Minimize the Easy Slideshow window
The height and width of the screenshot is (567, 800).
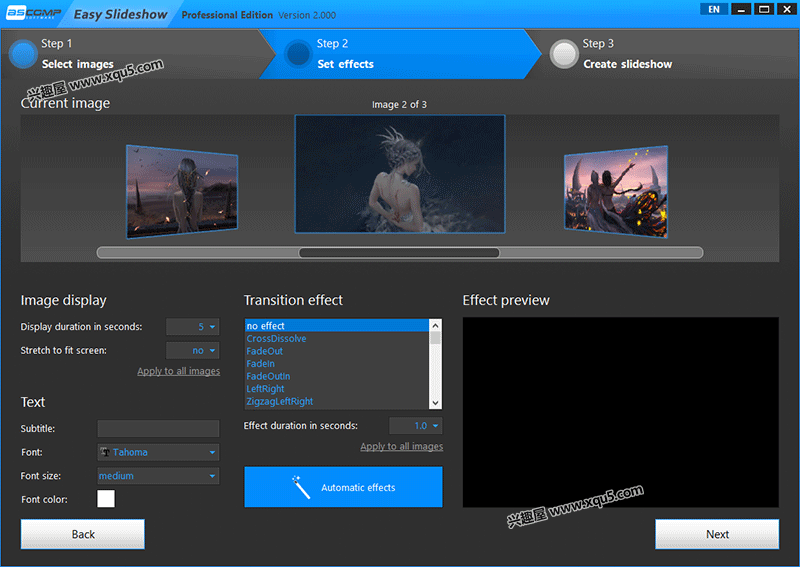pos(741,9)
